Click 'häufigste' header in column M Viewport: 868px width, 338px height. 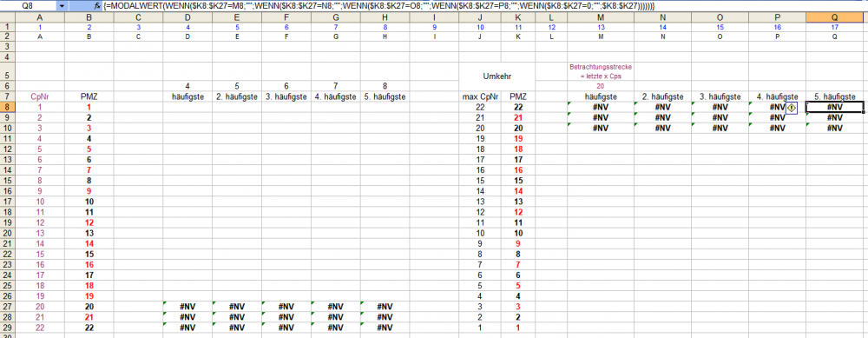601,97
